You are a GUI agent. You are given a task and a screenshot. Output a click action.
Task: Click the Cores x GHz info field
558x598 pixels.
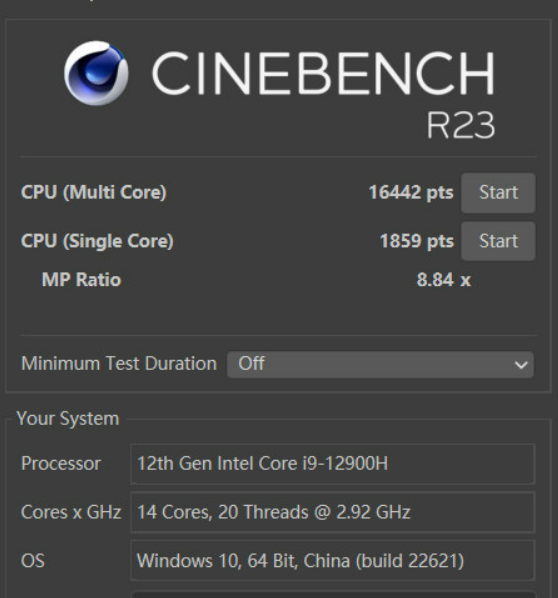(x=333, y=512)
